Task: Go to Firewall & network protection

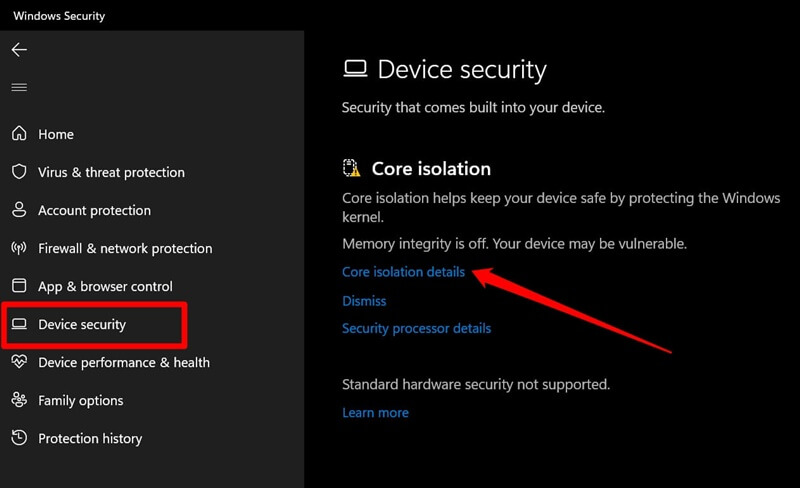Action: coord(125,248)
